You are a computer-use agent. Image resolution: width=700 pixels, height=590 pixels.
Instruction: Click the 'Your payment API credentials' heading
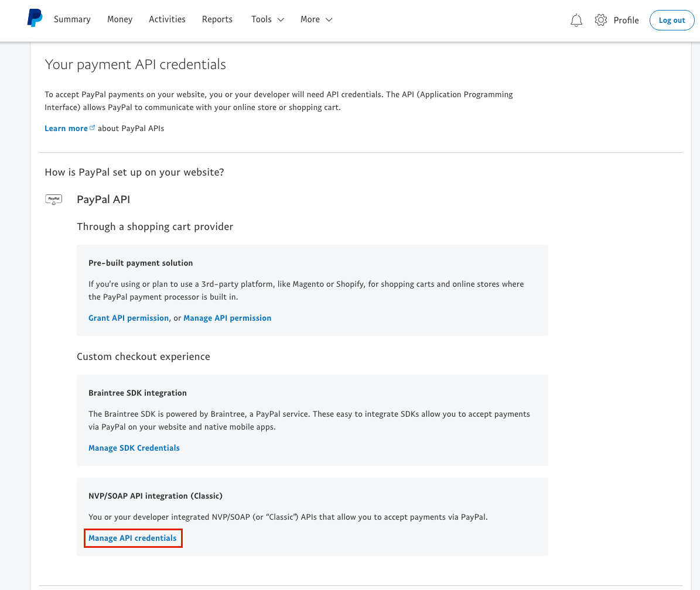[x=135, y=64]
